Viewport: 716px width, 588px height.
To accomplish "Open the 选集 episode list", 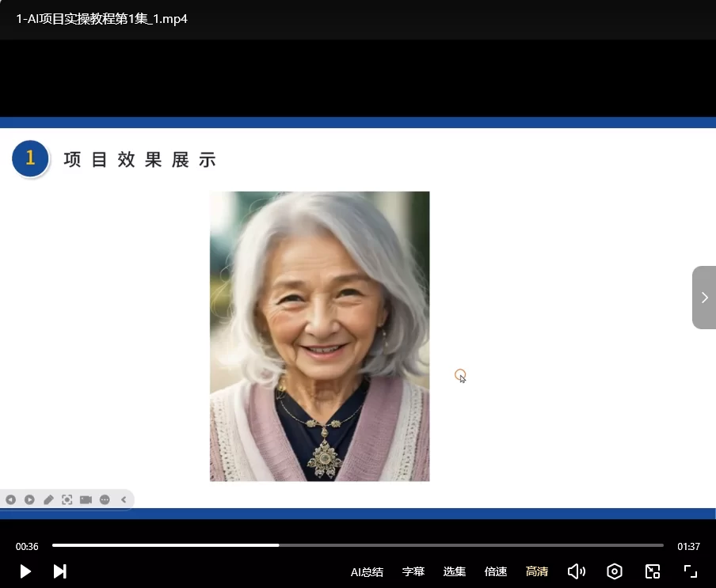I will tap(455, 571).
